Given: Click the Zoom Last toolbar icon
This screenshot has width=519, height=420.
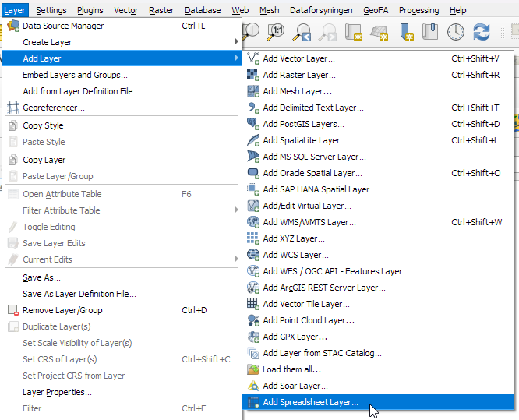Looking at the screenshot, I should 302,31.
